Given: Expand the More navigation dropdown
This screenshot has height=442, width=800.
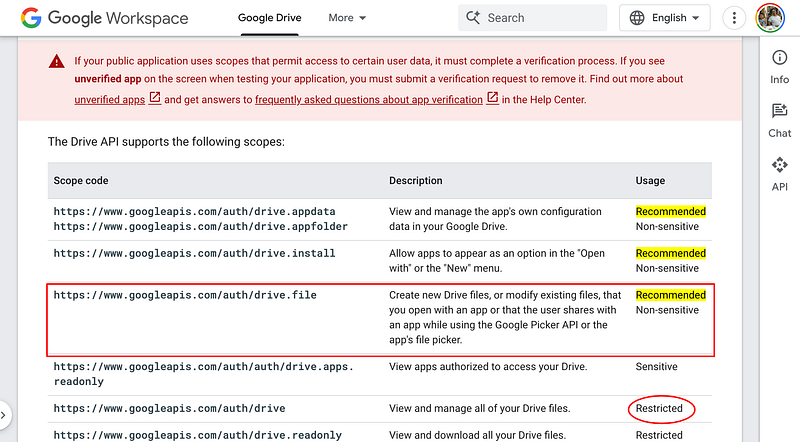Looking at the screenshot, I should point(347,18).
